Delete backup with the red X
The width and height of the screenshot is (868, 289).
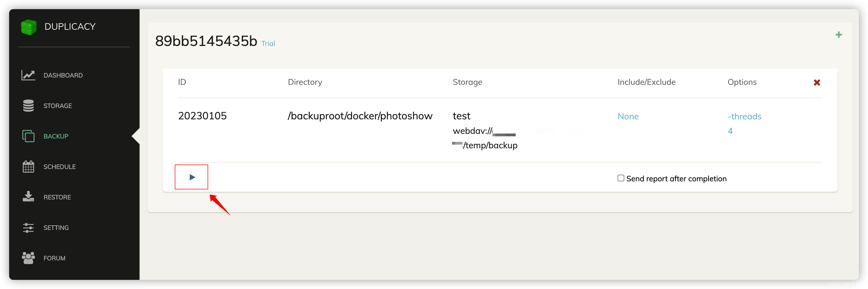(817, 83)
